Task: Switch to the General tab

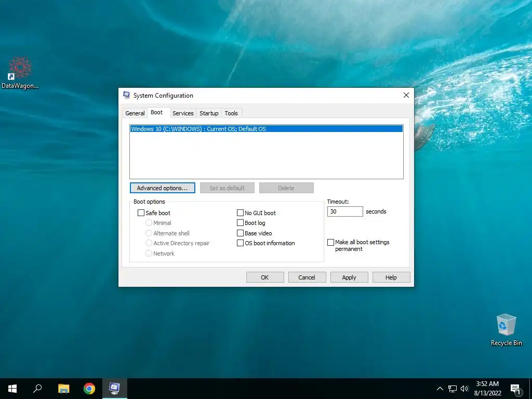Action: [x=135, y=113]
